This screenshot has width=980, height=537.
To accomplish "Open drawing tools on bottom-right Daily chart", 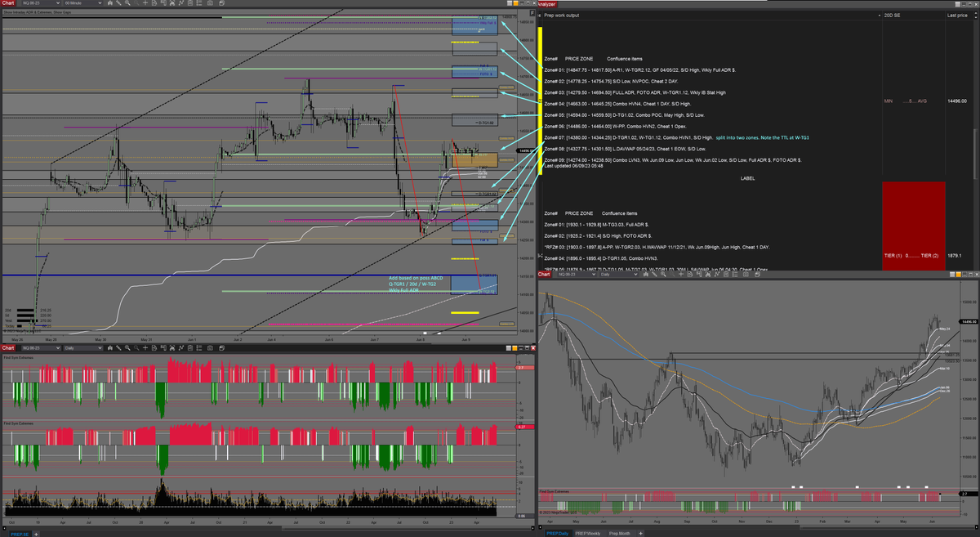I will (x=654, y=274).
